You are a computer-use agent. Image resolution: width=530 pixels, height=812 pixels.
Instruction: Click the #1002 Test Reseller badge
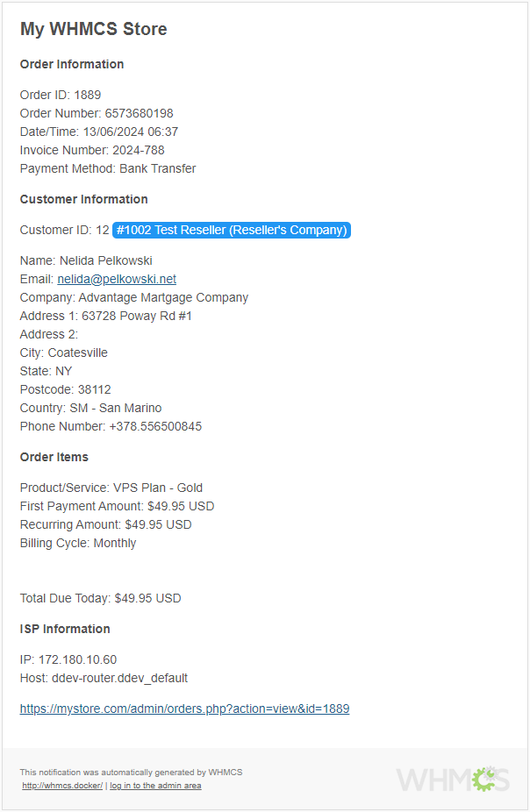(232, 230)
